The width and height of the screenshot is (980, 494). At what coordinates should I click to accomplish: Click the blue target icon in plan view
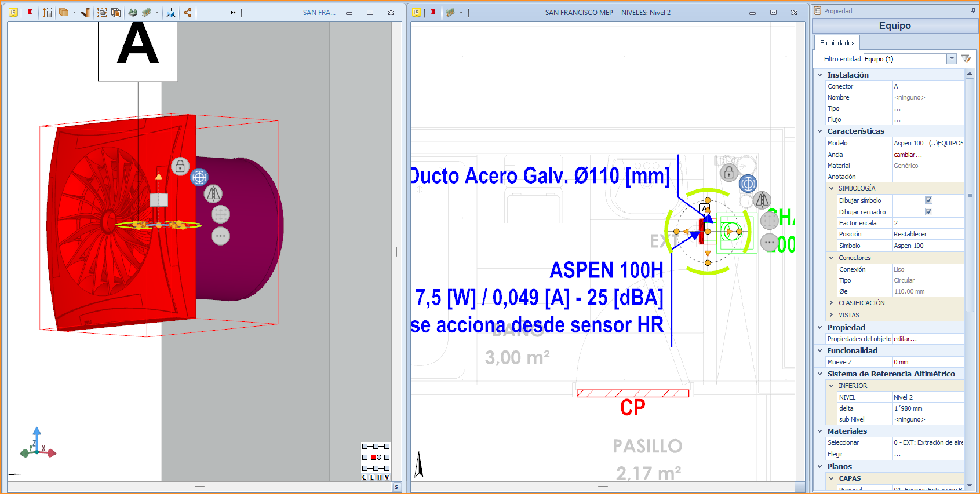(748, 184)
